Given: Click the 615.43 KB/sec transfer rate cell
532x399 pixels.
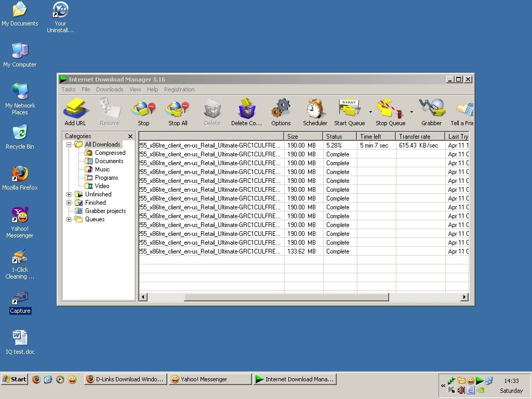Looking at the screenshot, I should coord(420,145).
